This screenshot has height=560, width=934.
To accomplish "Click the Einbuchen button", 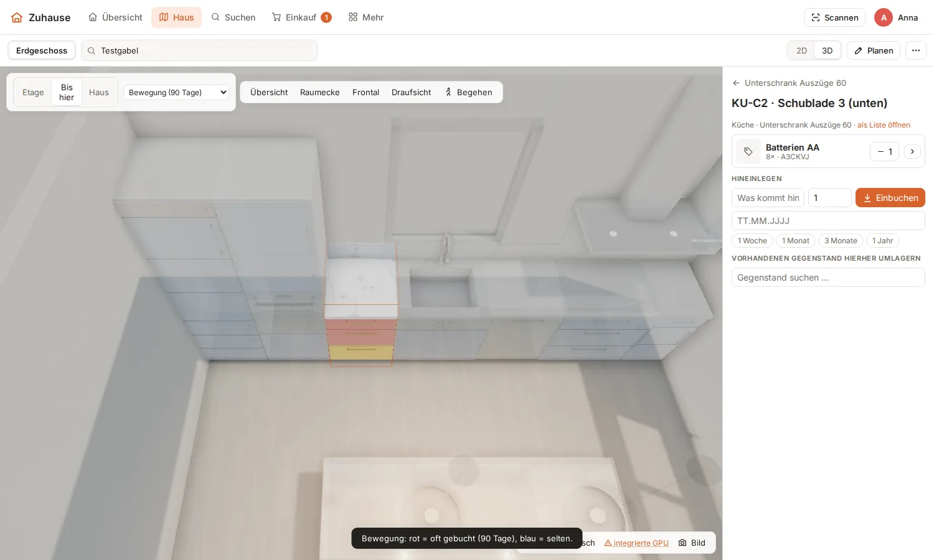I will (x=890, y=198).
